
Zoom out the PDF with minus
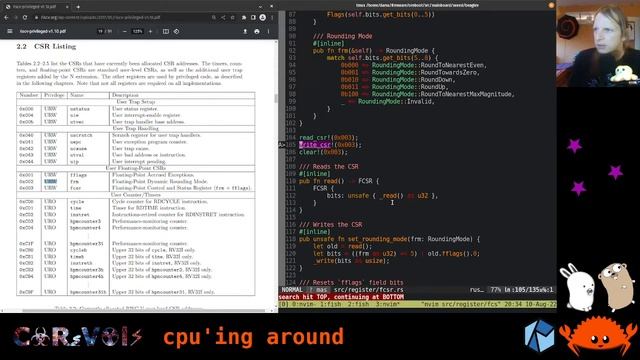click(124, 31)
